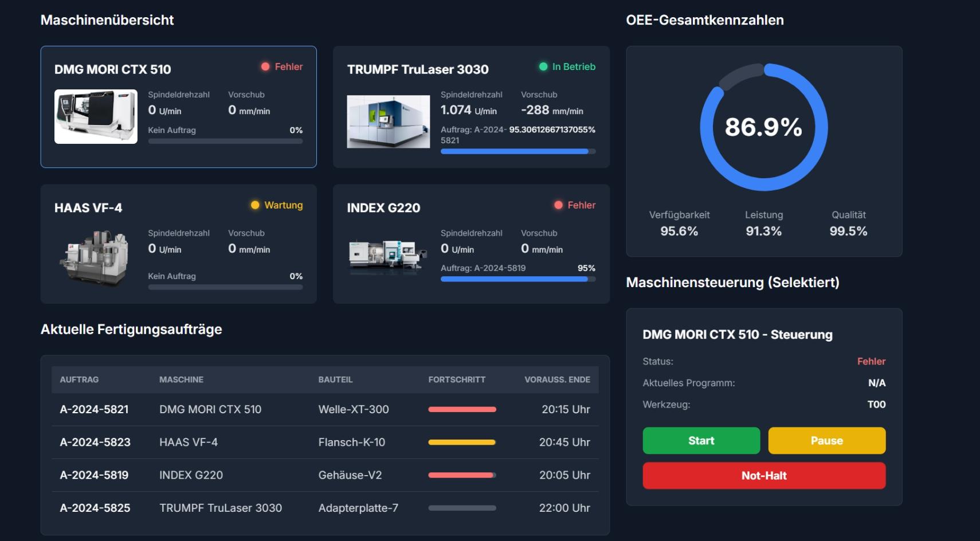Trigger the red Not-Halt emergency stop
The image size is (980, 541).
click(764, 475)
